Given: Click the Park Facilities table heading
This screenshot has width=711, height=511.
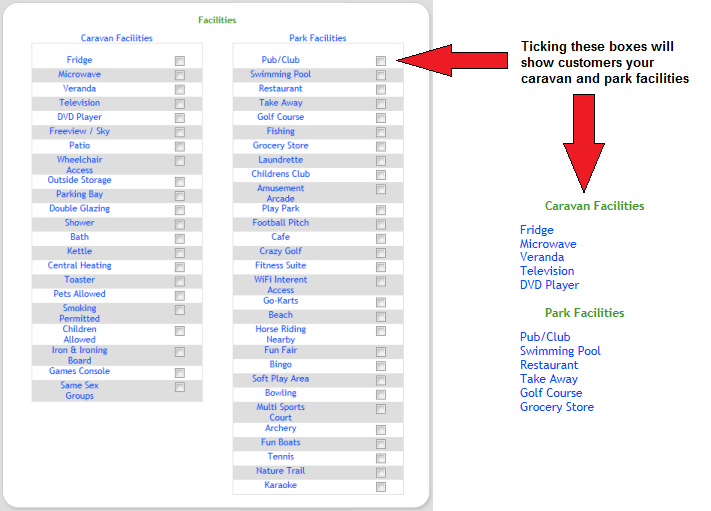Looking at the screenshot, I should tap(317, 38).
